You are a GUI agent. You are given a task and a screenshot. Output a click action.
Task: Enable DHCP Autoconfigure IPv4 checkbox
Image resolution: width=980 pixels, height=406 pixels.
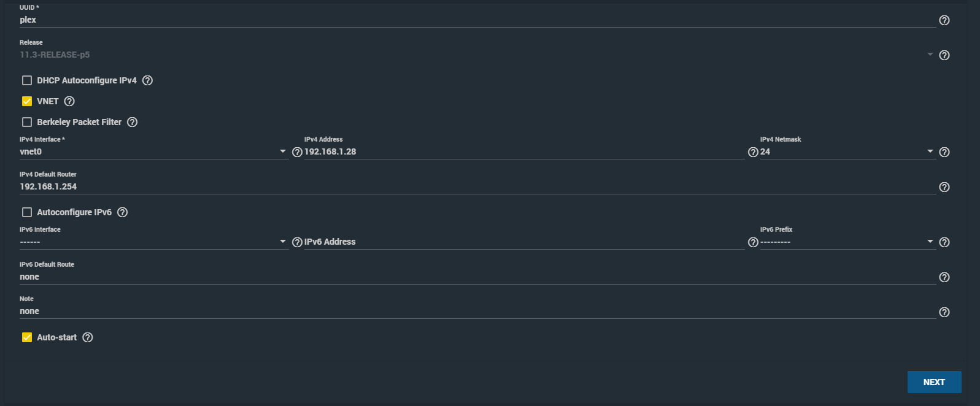coord(27,80)
